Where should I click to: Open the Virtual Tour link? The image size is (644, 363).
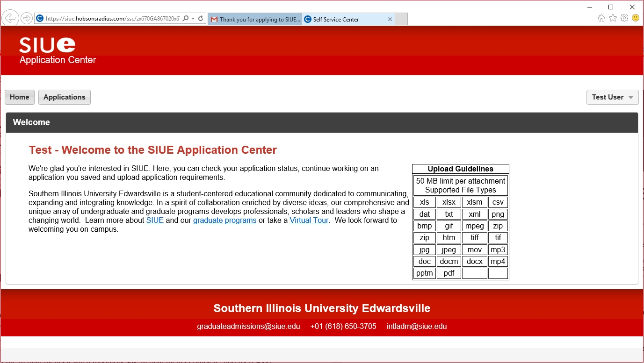(309, 221)
